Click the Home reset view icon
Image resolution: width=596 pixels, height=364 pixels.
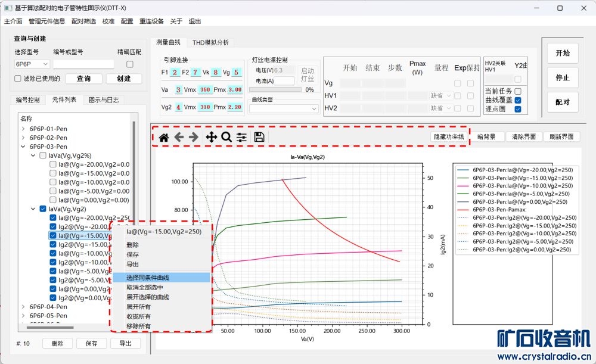tap(163, 137)
